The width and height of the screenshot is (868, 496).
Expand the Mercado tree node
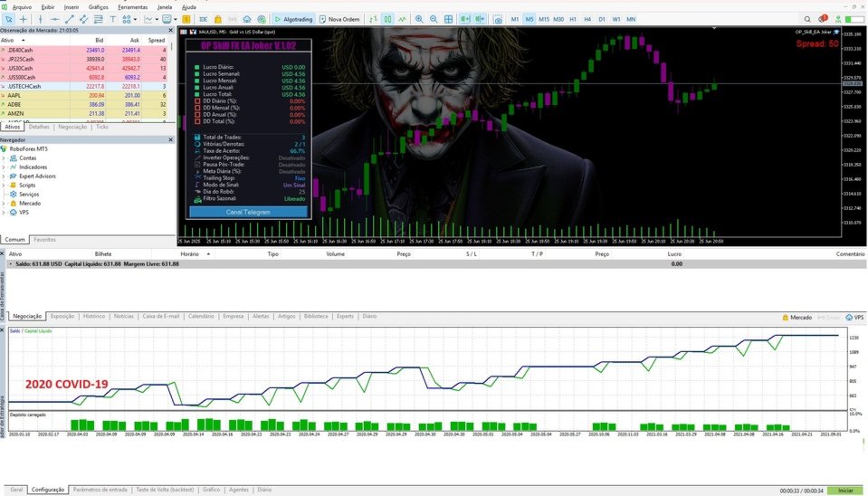4,204
